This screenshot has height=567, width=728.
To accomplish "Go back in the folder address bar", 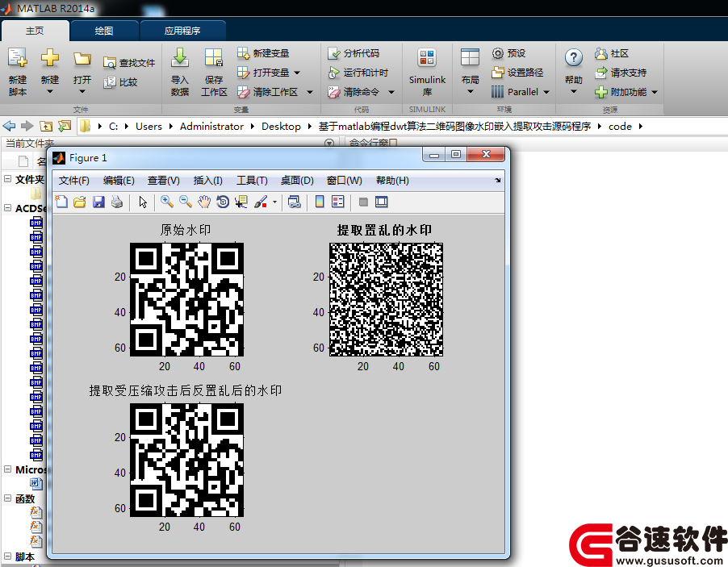I will [10, 126].
